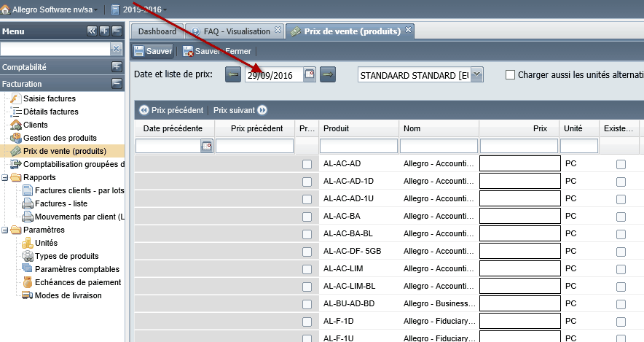Click price field for AL-AC-AD
The height and width of the screenshot is (342, 644).
point(520,163)
